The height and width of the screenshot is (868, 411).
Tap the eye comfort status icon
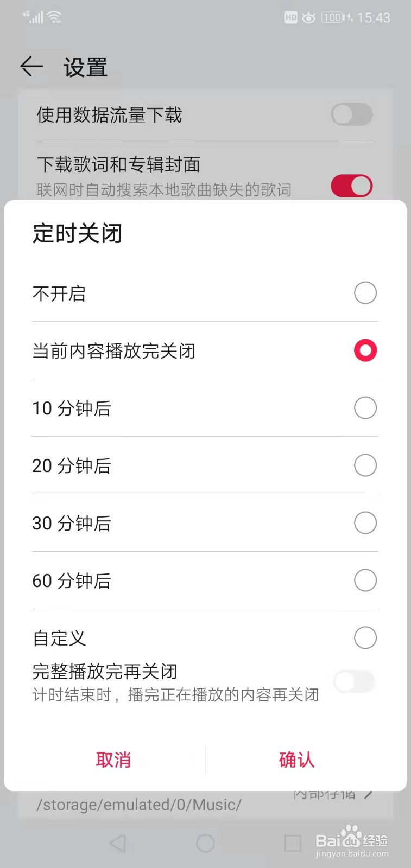pyautogui.click(x=308, y=17)
